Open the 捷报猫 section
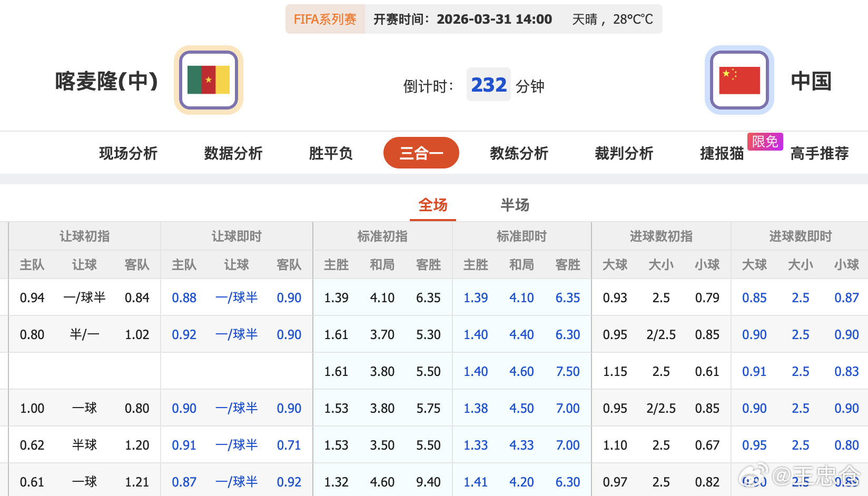 tap(721, 153)
